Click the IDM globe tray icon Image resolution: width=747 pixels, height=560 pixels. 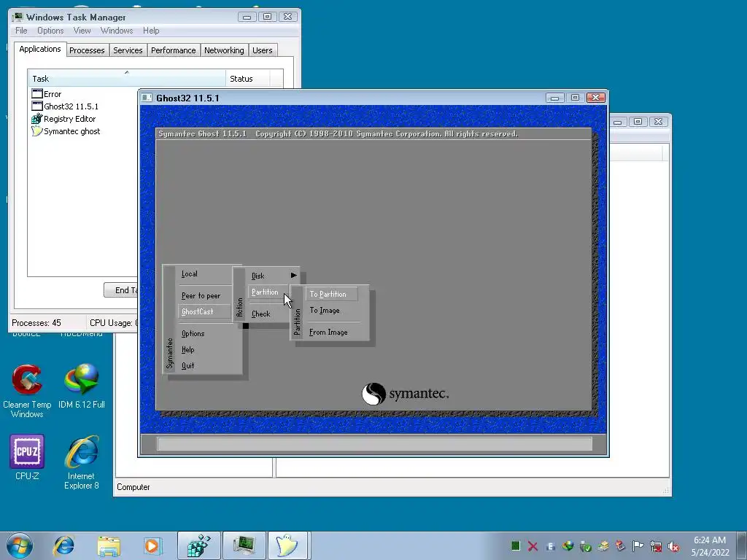pos(568,546)
